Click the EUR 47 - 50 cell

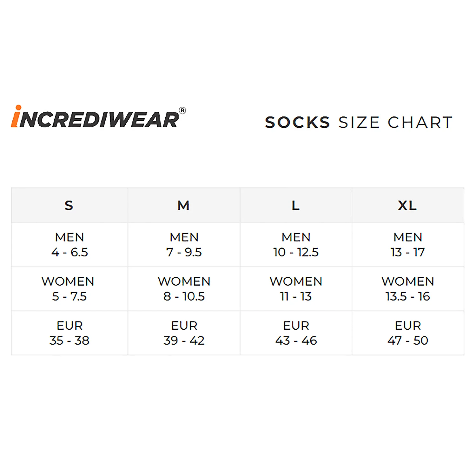[408, 333]
